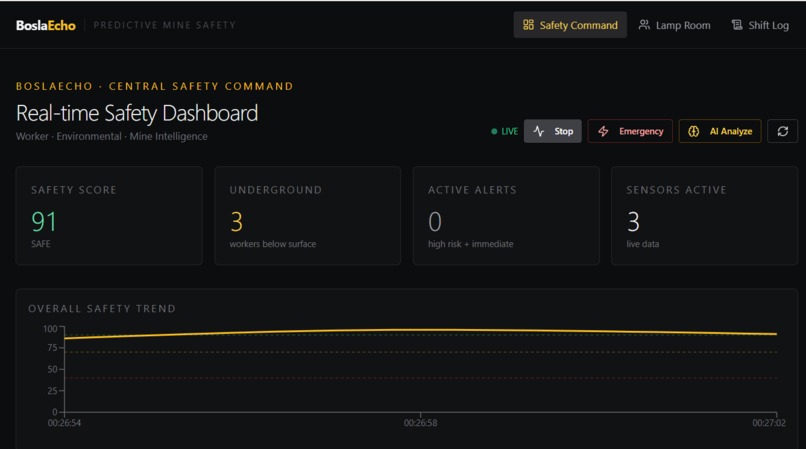The height and width of the screenshot is (449, 806).
Task: Click the 100 label on chart y-axis
Action: pos(50,329)
